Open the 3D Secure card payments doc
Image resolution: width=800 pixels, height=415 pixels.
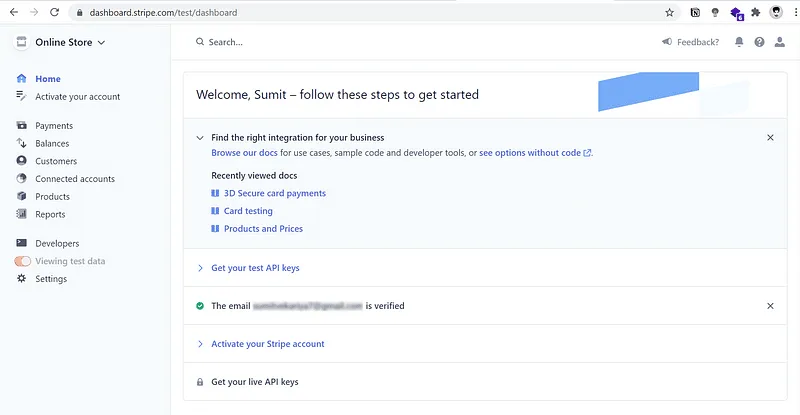274,193
